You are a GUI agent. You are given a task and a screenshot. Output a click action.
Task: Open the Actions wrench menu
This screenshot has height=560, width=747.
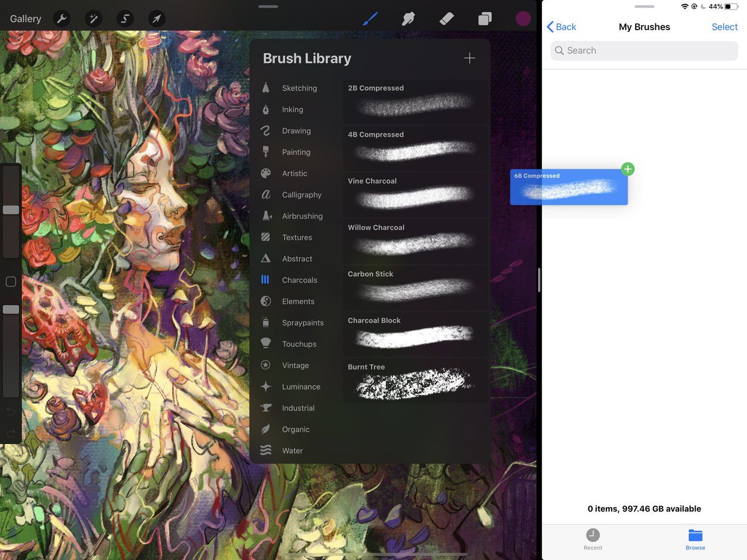click(x=62, y=19)
